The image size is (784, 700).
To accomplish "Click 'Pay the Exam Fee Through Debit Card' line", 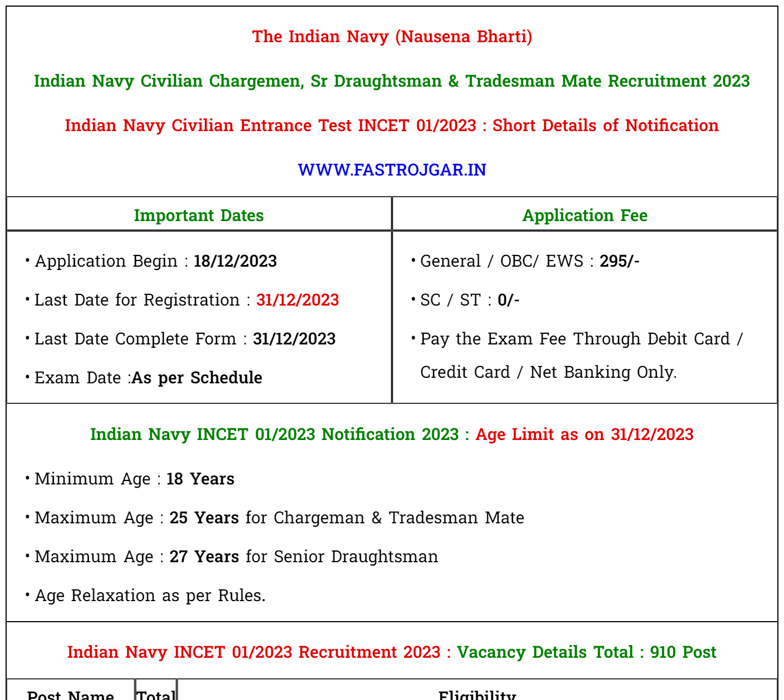I will pos(581,339).
